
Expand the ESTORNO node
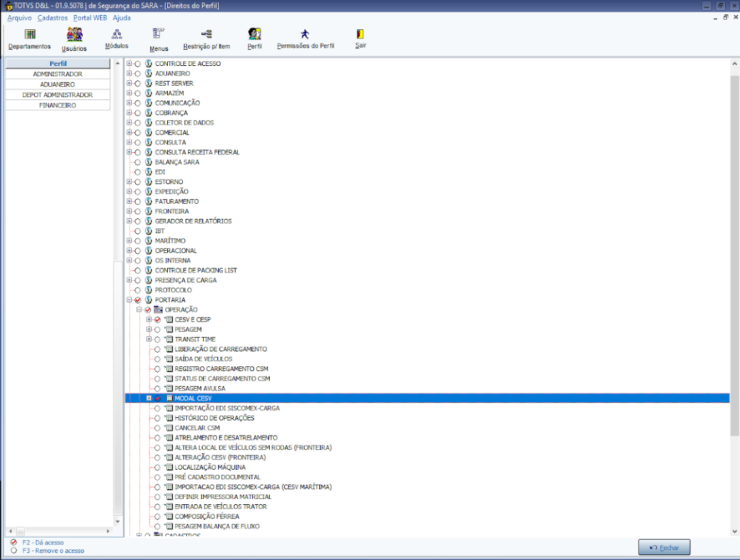pyautogui.click(x=129, y=181)
